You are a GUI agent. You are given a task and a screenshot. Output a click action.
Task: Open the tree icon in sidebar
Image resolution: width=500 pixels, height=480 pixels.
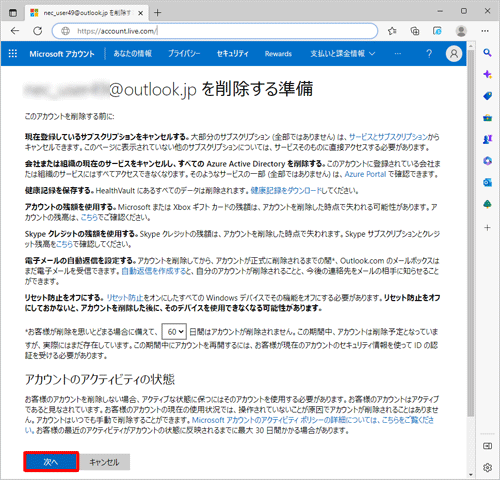(x=487, y=204)
